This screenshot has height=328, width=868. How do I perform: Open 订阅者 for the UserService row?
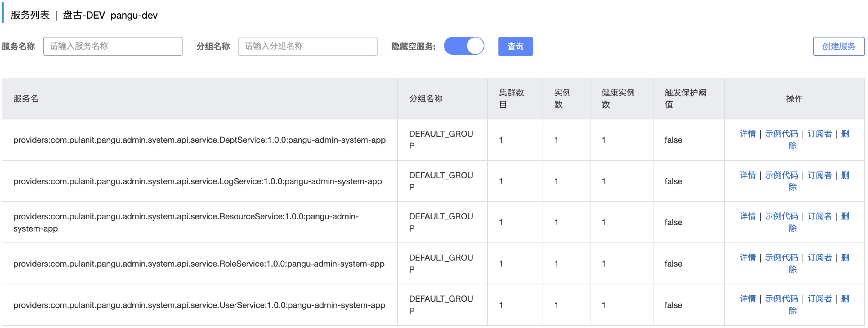(x=820, y=299)
